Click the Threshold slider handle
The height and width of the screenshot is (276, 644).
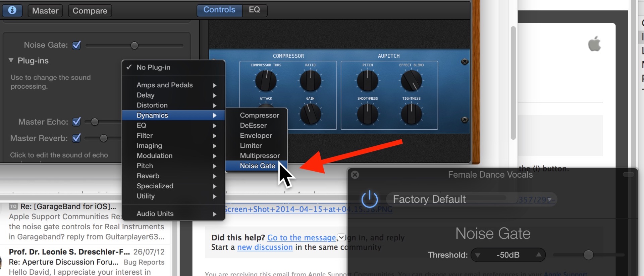[588, 255]
